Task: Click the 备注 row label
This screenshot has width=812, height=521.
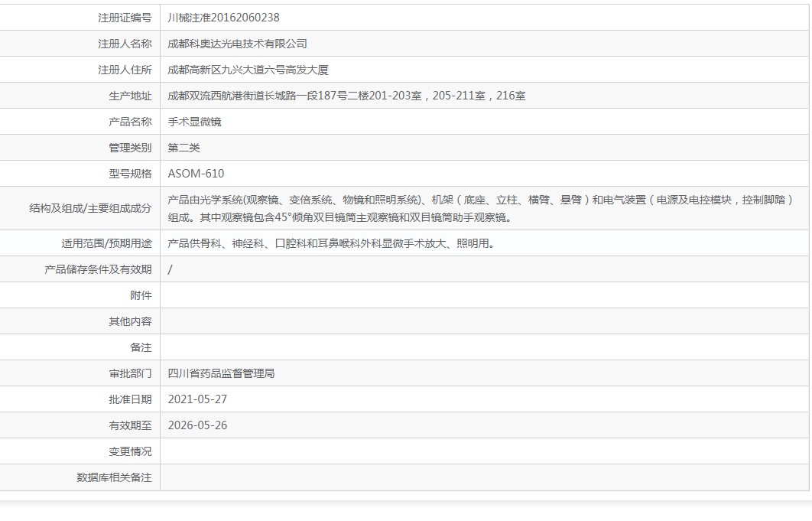Action: coord(141,347)
